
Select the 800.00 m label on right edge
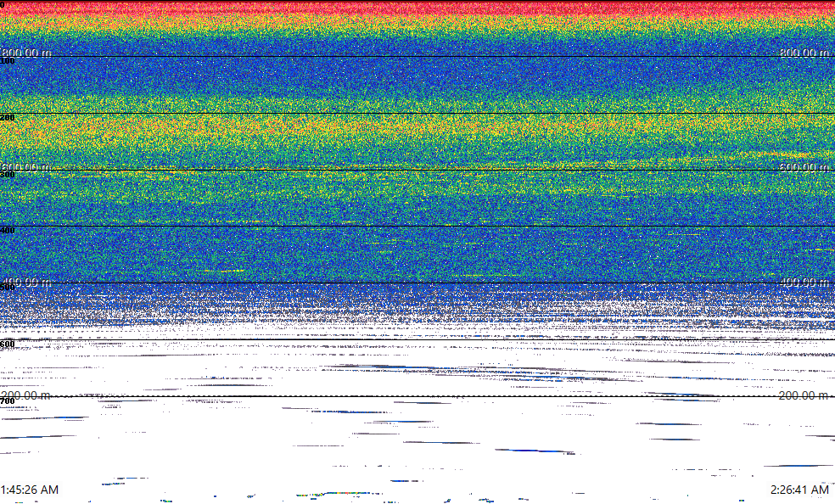point(804,53)
